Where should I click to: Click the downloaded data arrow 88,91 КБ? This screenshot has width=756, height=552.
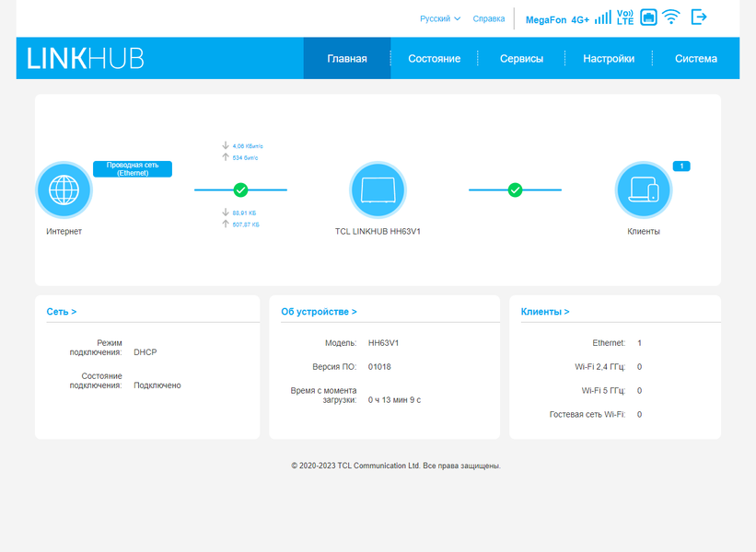[x=226, y=213]
